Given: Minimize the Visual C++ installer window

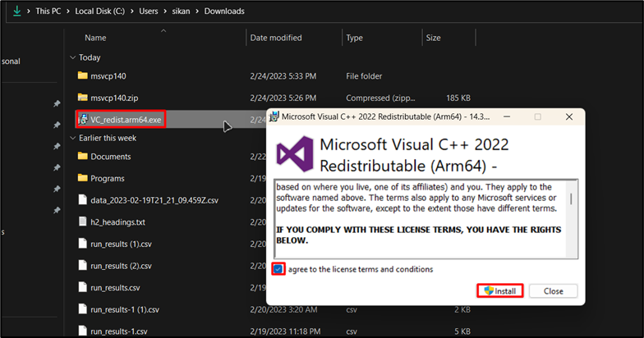Looking at the screenshot, I should click(507, 116).
